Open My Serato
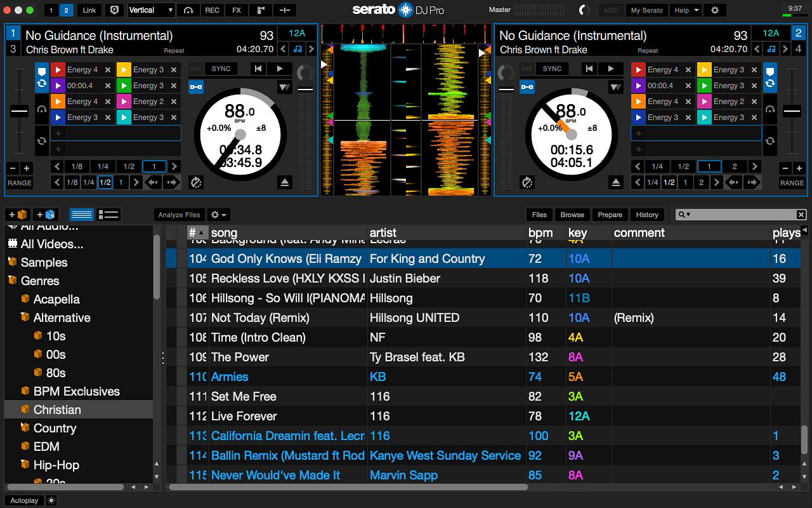Screen dimensions: 812x508 646,10
